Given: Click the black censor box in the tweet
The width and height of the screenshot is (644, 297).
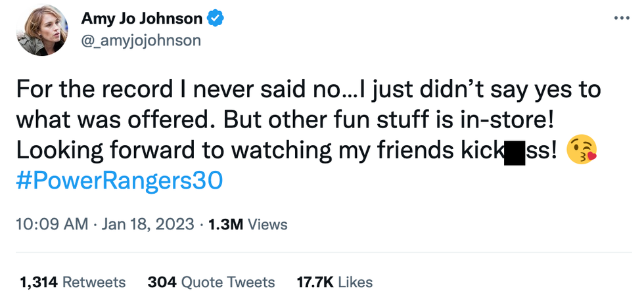Looking at the screenshot, I should pos(513,152).
